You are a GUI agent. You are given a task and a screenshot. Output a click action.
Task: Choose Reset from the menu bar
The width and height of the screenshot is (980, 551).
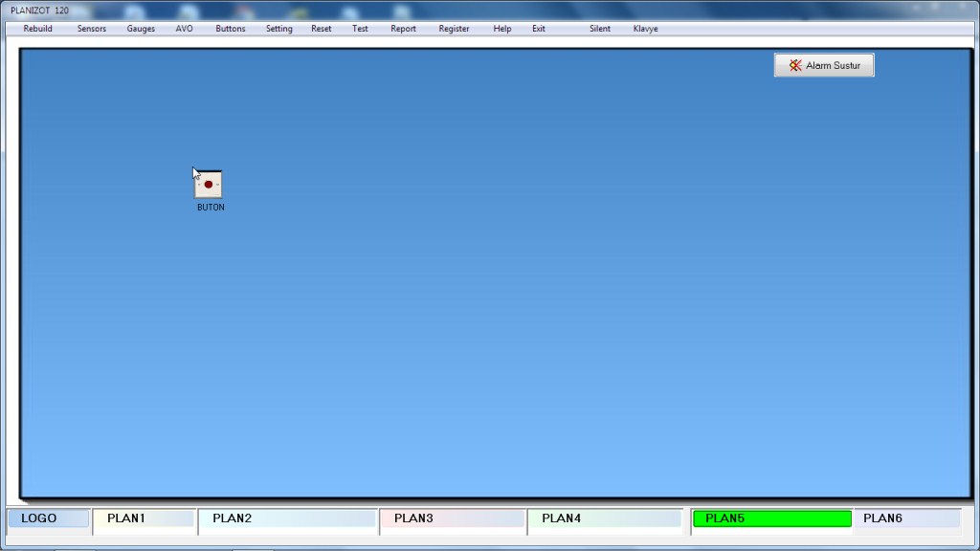(x=322, y=29)
